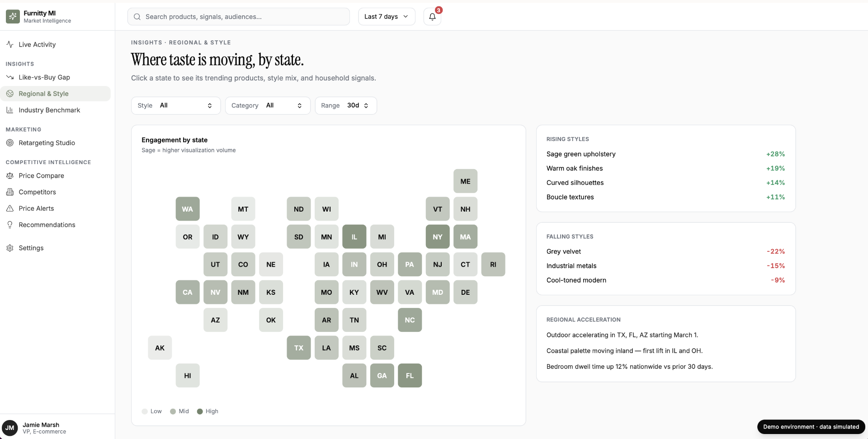Select the TX state tile

coord(299,348)
